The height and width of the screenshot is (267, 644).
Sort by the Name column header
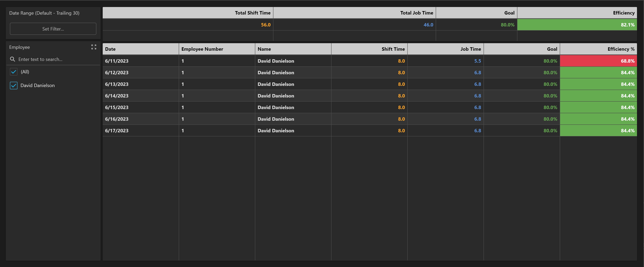[x=293, y=49]
